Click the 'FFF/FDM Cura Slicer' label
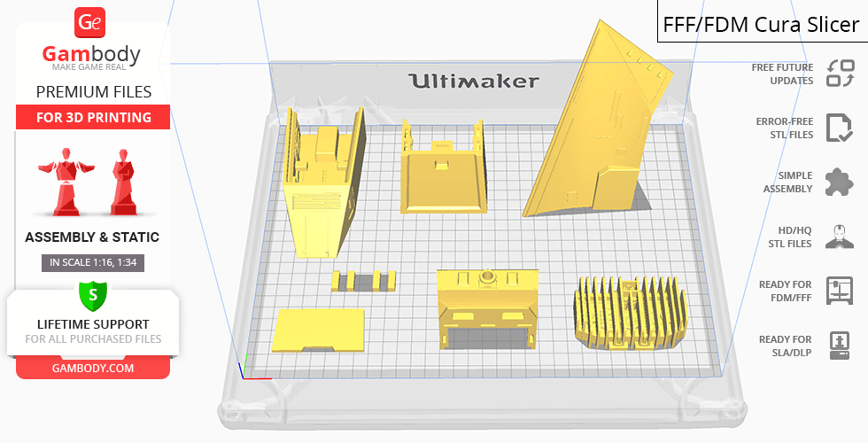 pyautogui.click(x=762, y=24)
